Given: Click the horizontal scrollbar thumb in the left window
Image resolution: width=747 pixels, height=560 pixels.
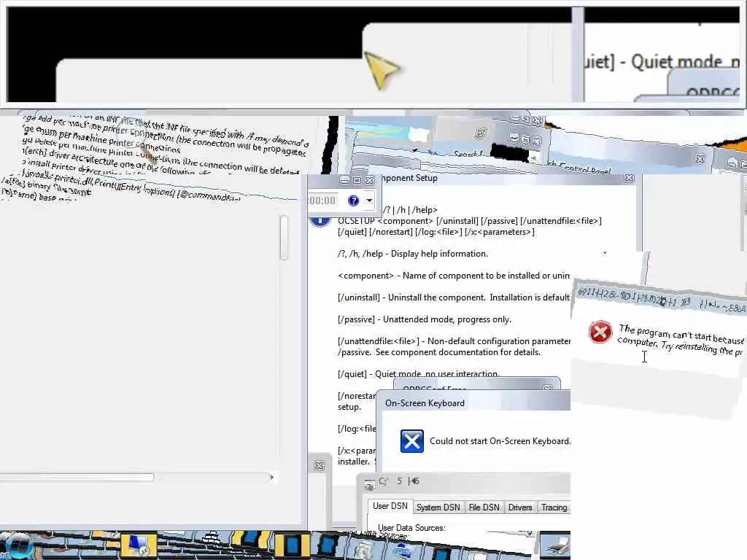Looking at the screenshot, I should pyautogui.click(x=77, y=477).
